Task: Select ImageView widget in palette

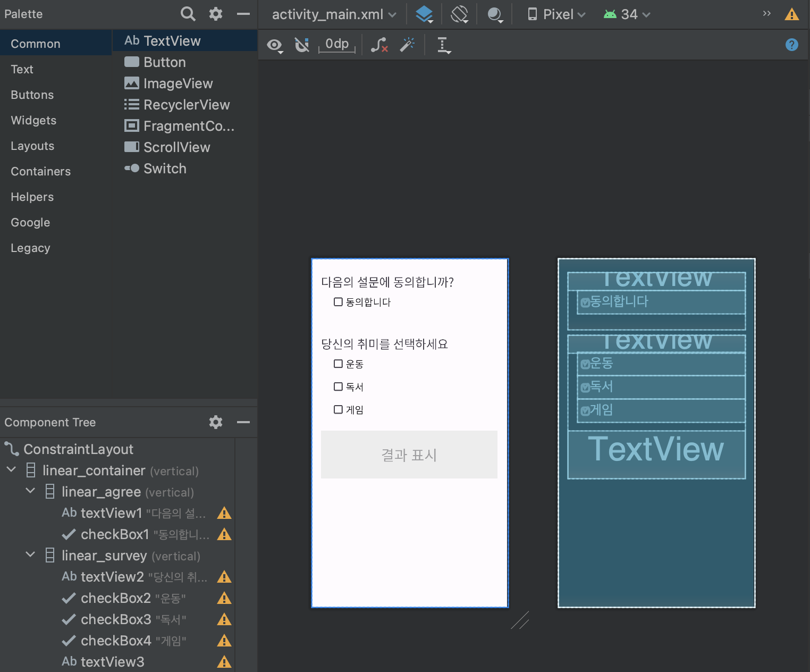Action: click(x=185, y=83)
